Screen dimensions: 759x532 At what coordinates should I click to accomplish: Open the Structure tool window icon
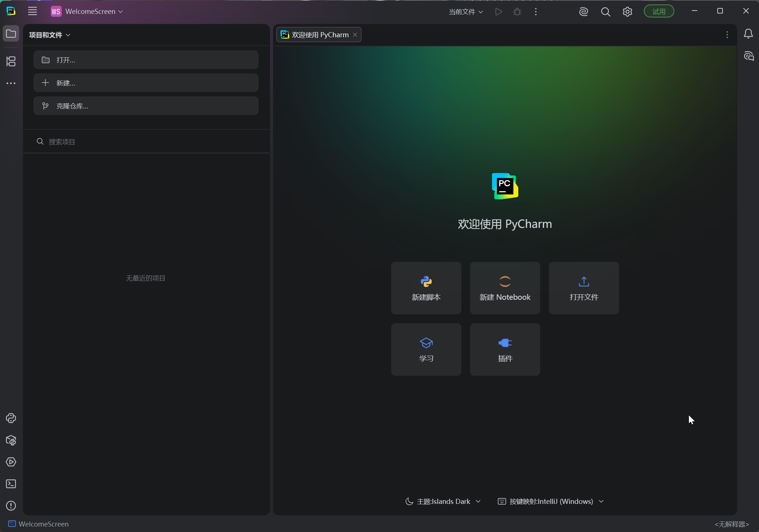11,61
